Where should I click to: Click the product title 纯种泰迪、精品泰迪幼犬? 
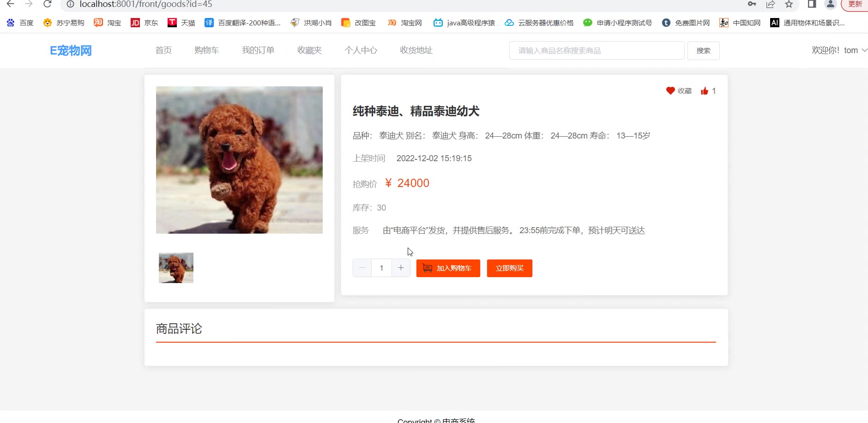point(416,111)
